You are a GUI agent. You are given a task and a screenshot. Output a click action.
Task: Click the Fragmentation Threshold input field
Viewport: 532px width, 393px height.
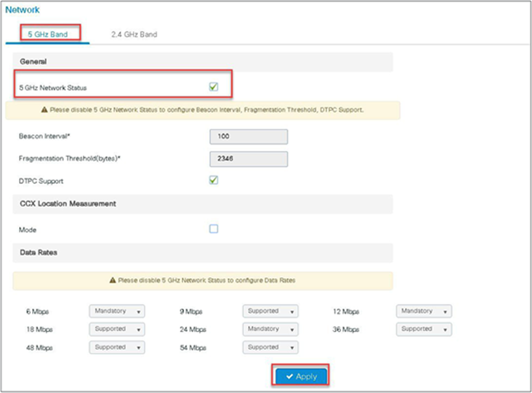click(249, 159)
